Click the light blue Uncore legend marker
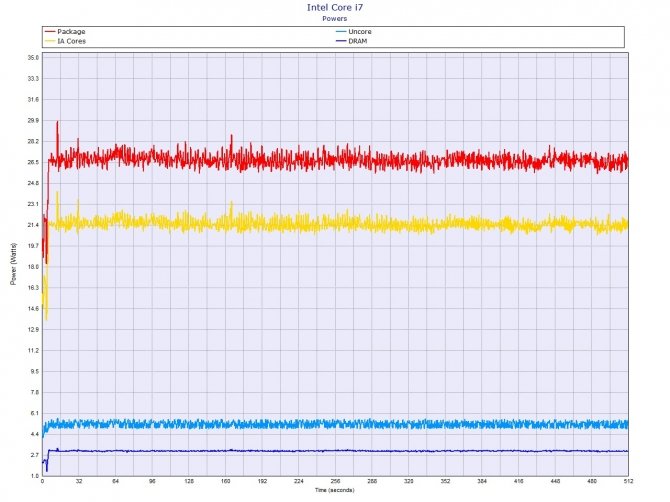The image size is (670, 502). pyautogui.click(x=340, y=32)
